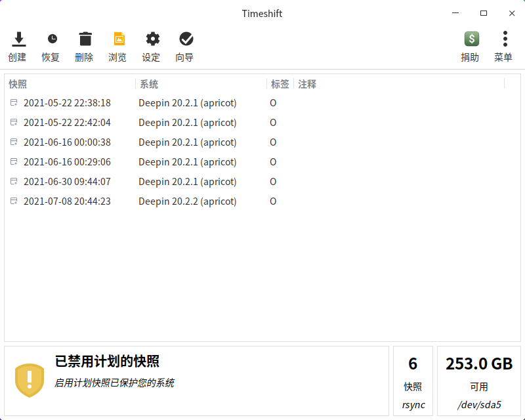
Task: Sort by the 标签 column header
Action: [x=280, y=84]
